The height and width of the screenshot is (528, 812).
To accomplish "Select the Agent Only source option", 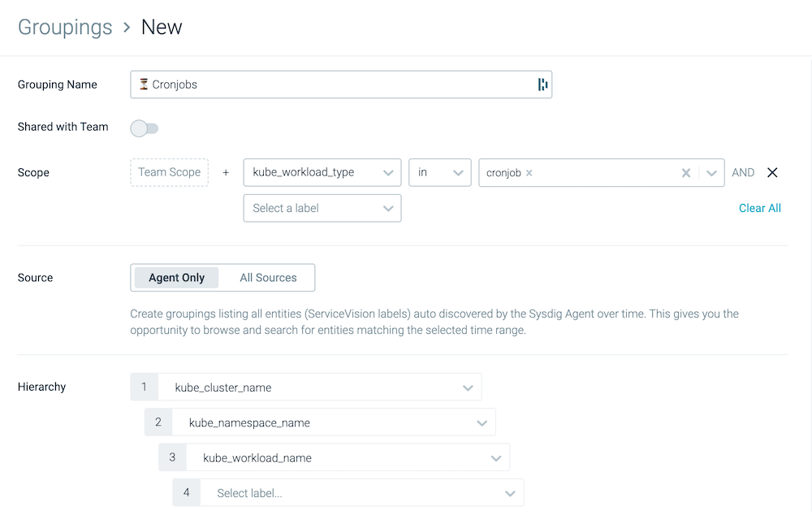I will [176, 278].
